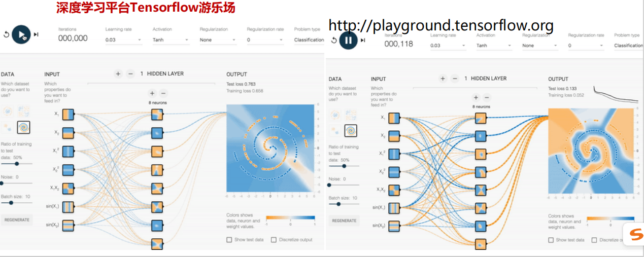Adjust training ratio slider in left playground
The height and width of the screenshot is (257, 644).
tap(16, 164)
